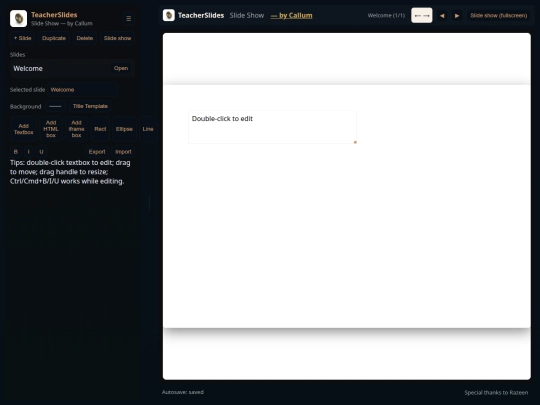The height and width of the screenshot is (405, 540).
Task: Go to the next slide with the right arrow
Action: (457, 15)
